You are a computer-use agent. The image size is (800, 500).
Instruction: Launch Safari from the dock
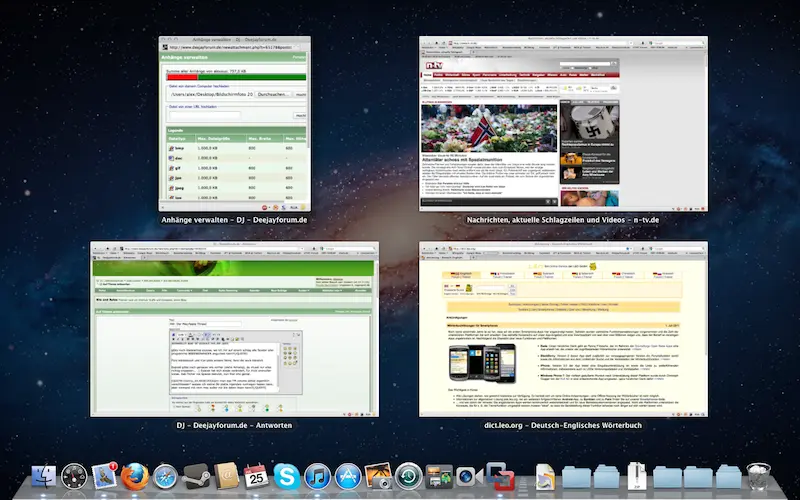click(166, 477)
